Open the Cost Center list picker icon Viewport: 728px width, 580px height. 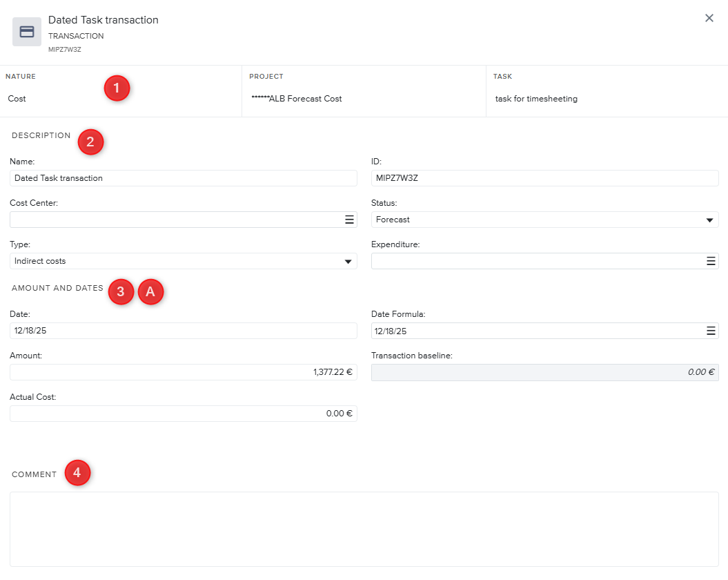tap(349, 220)
